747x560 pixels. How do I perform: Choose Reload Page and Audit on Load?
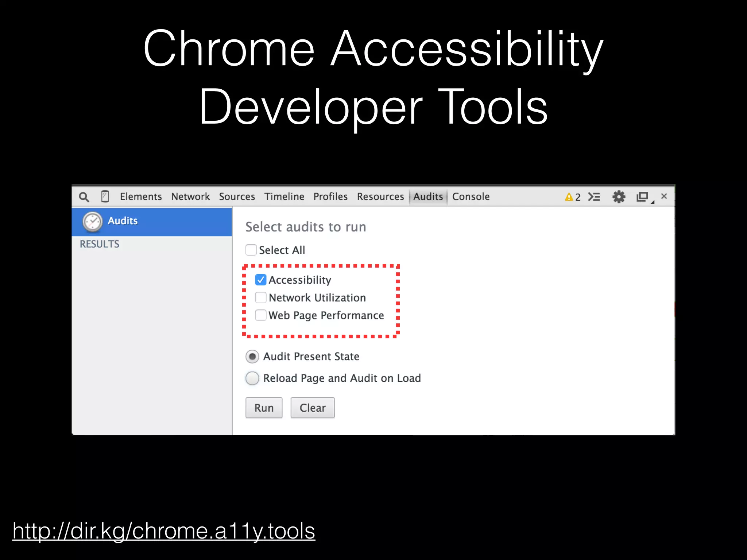(252, 378)
